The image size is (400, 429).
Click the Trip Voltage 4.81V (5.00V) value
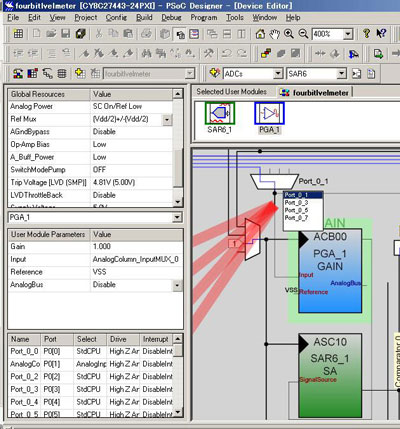[132, 183]
